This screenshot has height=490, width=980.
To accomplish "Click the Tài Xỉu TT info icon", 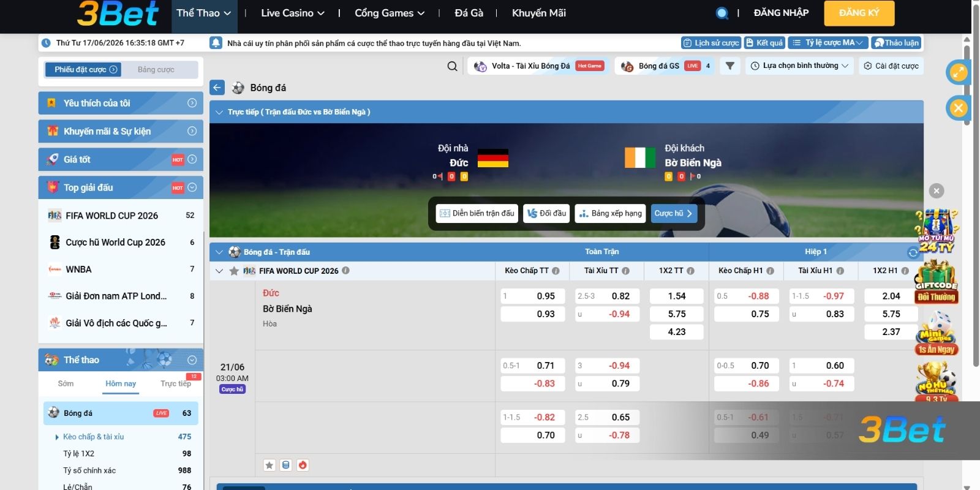I will [x=625, y=271].
